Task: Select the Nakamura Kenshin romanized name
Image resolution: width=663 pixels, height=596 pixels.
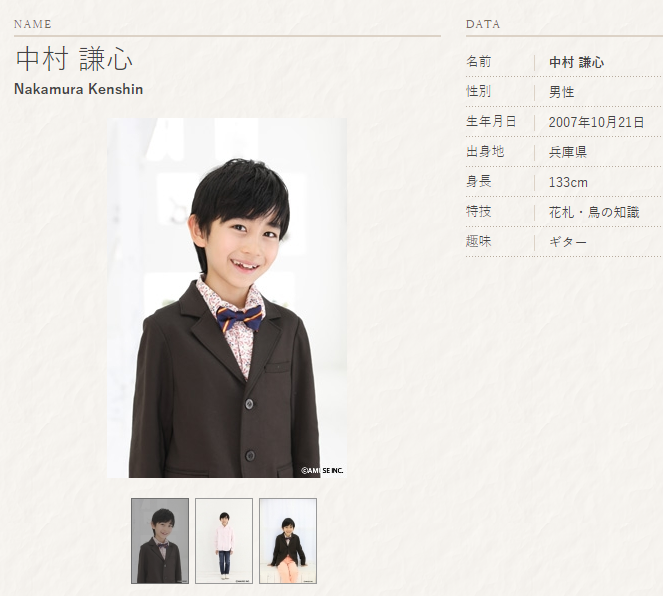Action: coord(79,89)
